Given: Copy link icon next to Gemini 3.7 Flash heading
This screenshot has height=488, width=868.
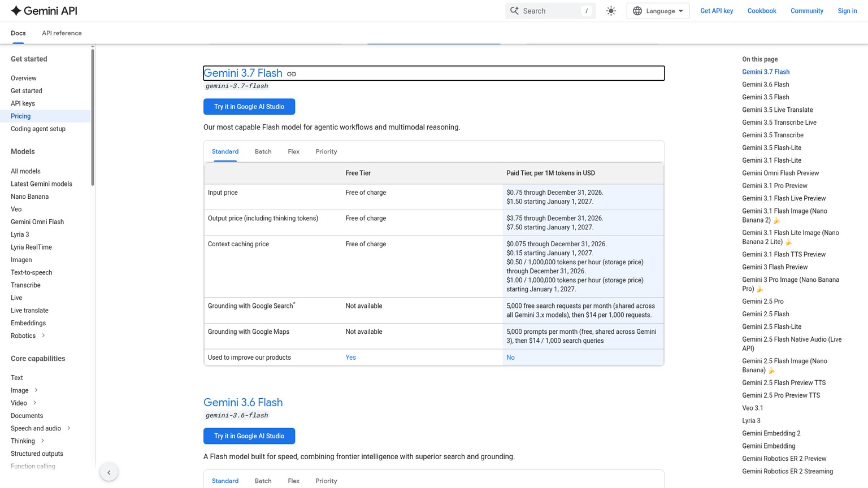Looking at the screenshot, I should pyautogui.click(x=292, y=74).
